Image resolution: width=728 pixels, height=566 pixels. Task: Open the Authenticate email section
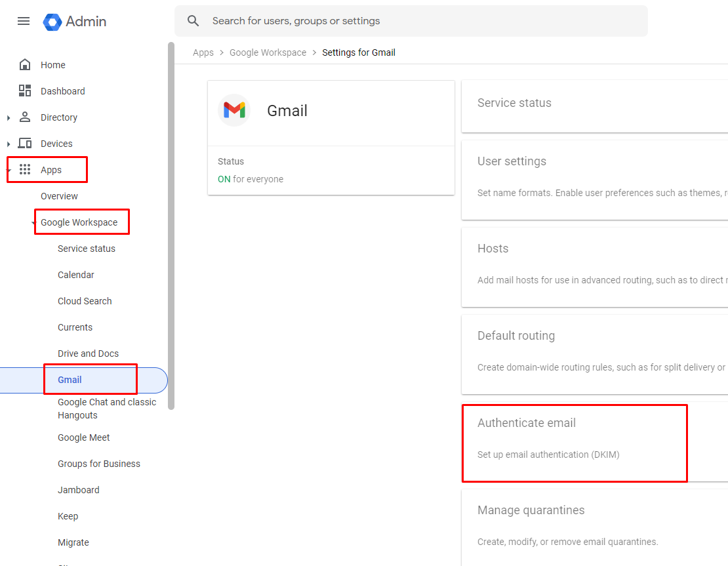(x=527, y=423)
